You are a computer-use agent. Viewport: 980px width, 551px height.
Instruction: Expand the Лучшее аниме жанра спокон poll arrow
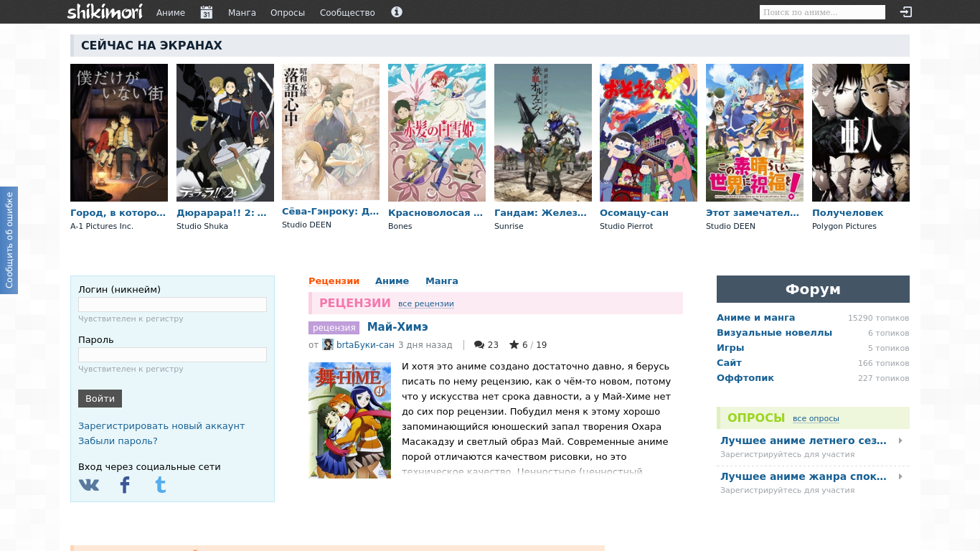(900, 476)
